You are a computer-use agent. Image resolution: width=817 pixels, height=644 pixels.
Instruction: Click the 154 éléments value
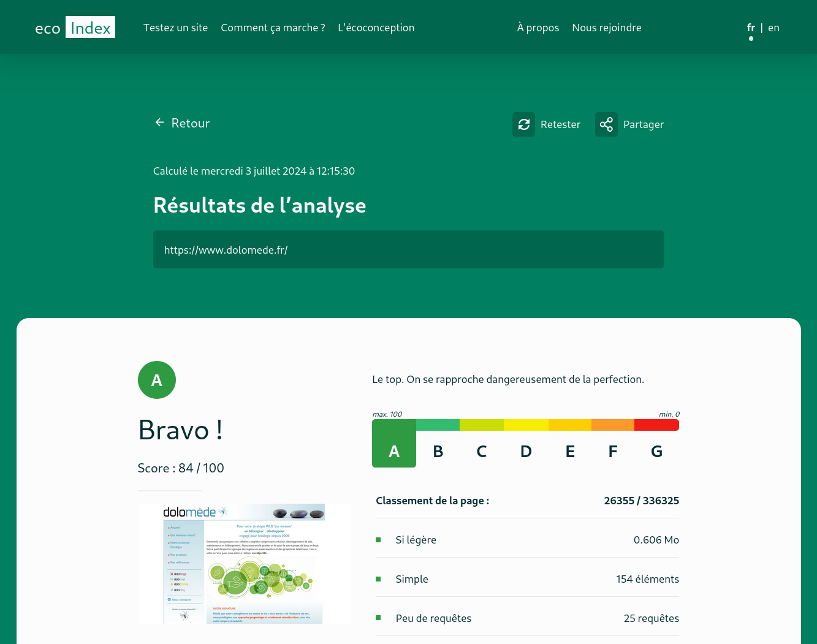tap(647, 579)
